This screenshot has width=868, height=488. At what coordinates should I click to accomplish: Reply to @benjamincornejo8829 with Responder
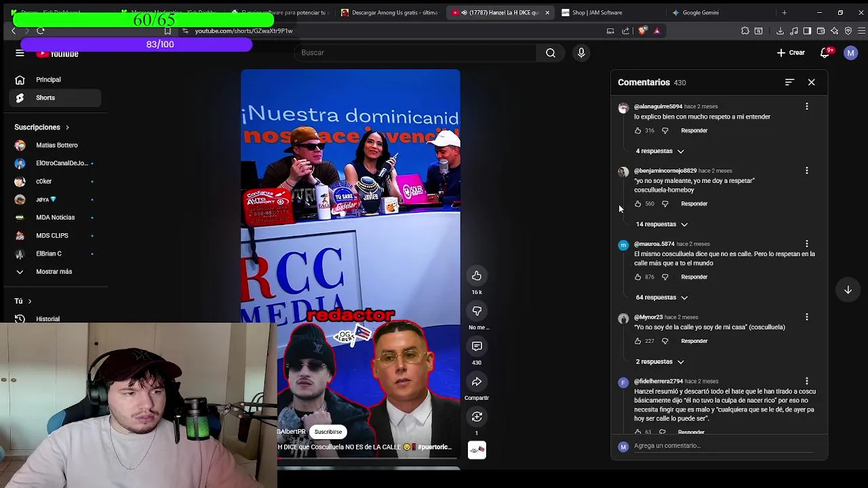click(694, 204)
